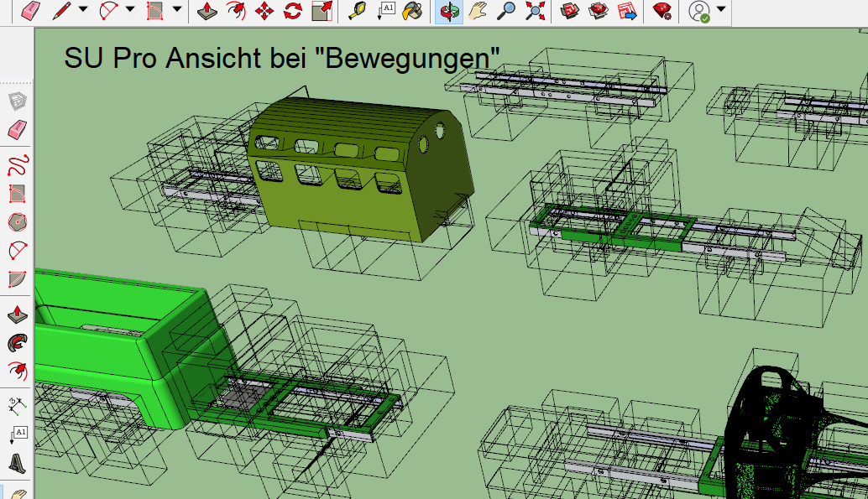Open the Pencil line tool dropdown arrow
The width and height of the screenshot is (868, 499).
[83, 11]
